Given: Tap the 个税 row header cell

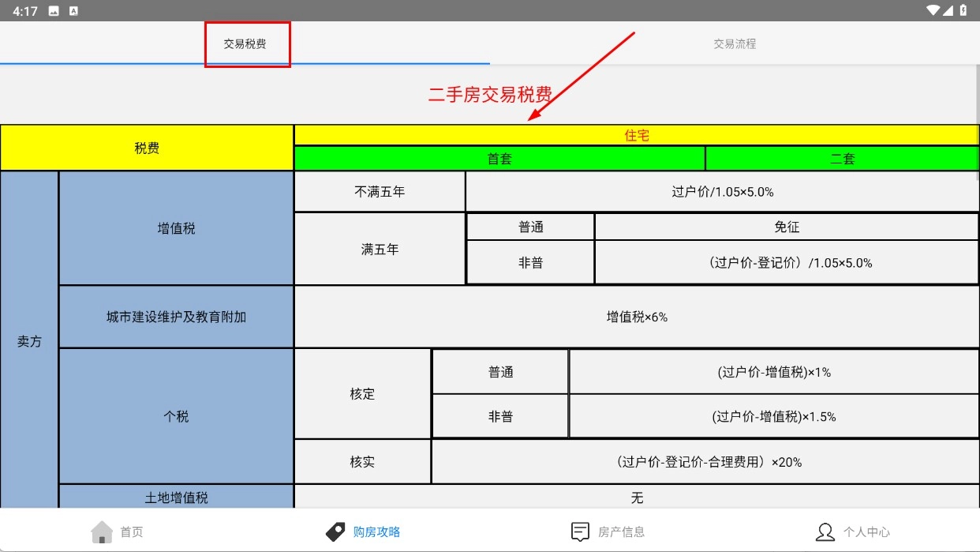Looking at the screenshot, I should click(x=176, y=416).
